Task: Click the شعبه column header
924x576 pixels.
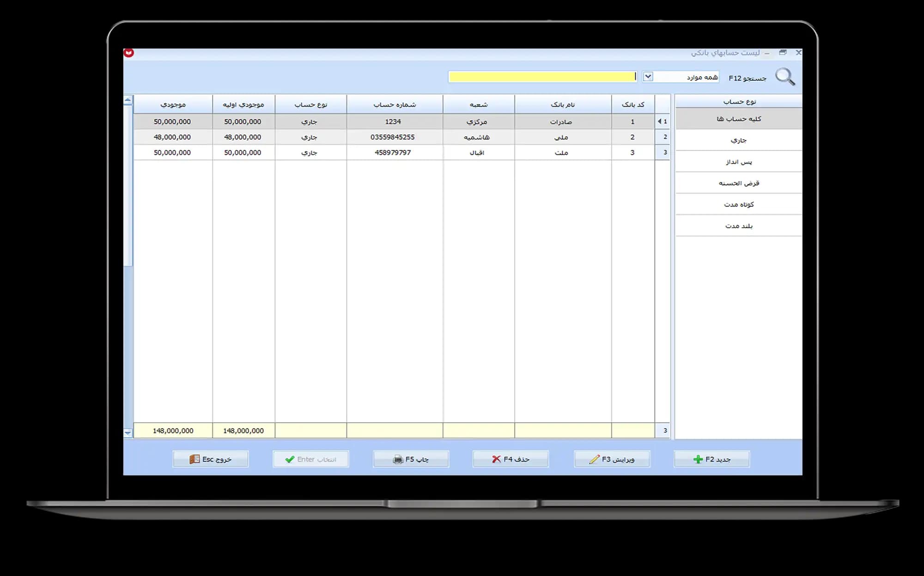Action: pos(479,104)
